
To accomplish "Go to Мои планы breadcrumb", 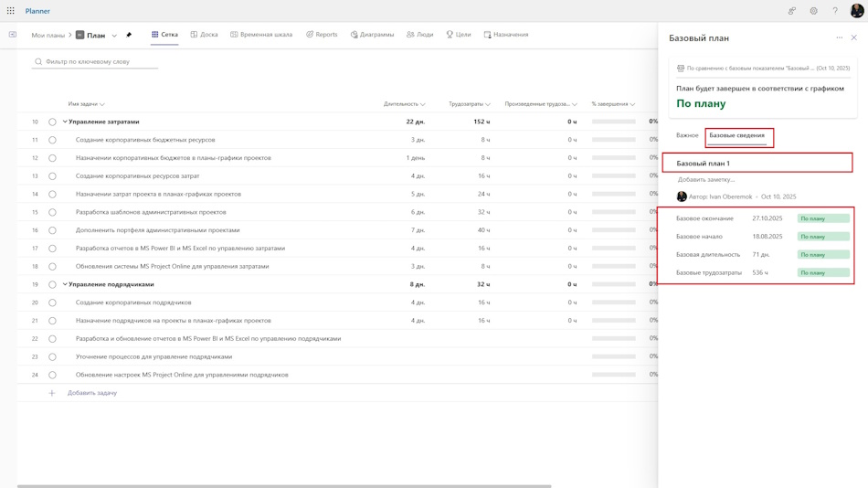I will (x=48, y=35).
